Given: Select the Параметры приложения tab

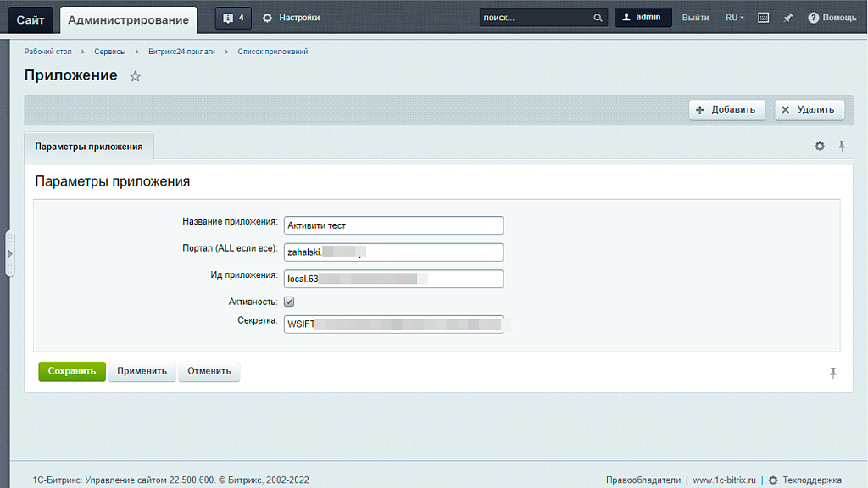Looking at the screenshot, I should pos(89,147).
